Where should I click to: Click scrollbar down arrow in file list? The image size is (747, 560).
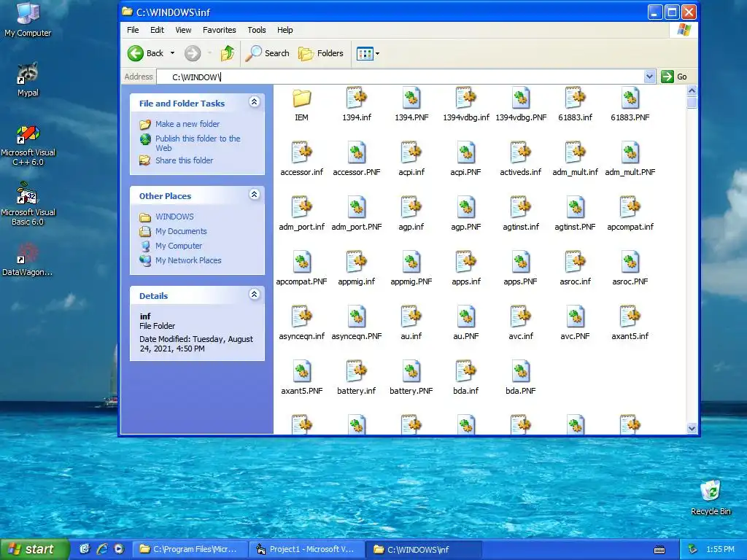(x=692, y=428)
